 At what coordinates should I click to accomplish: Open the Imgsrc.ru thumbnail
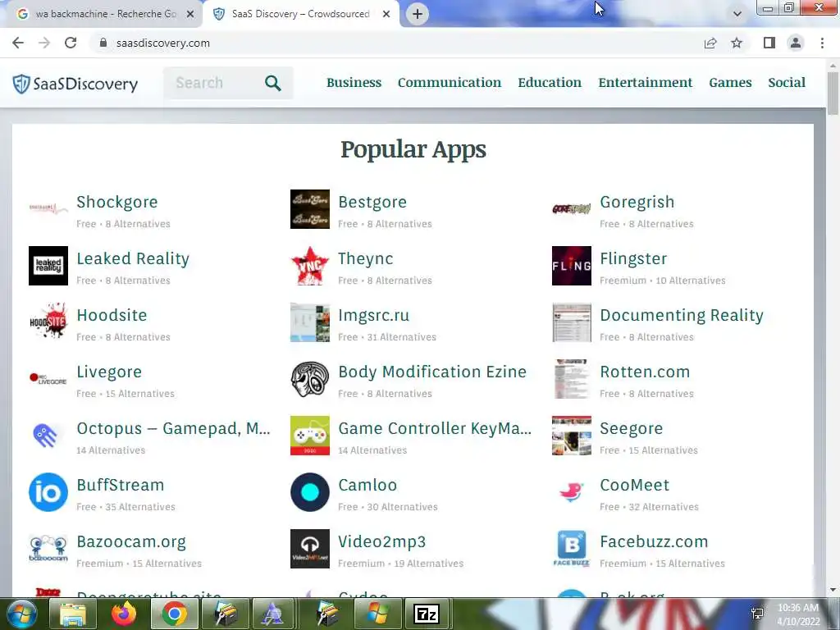(309, 322)
